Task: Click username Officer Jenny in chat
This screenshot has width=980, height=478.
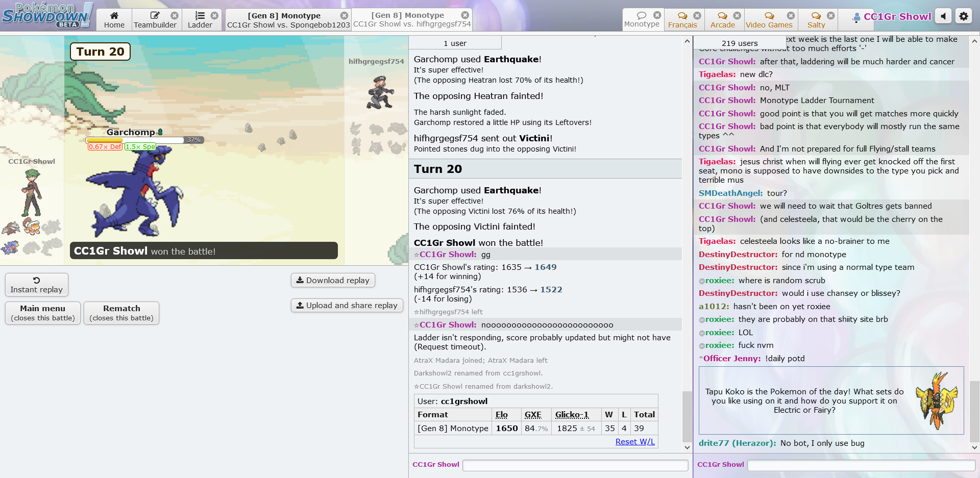Action: pyautogui.click(x=732, y=359)
